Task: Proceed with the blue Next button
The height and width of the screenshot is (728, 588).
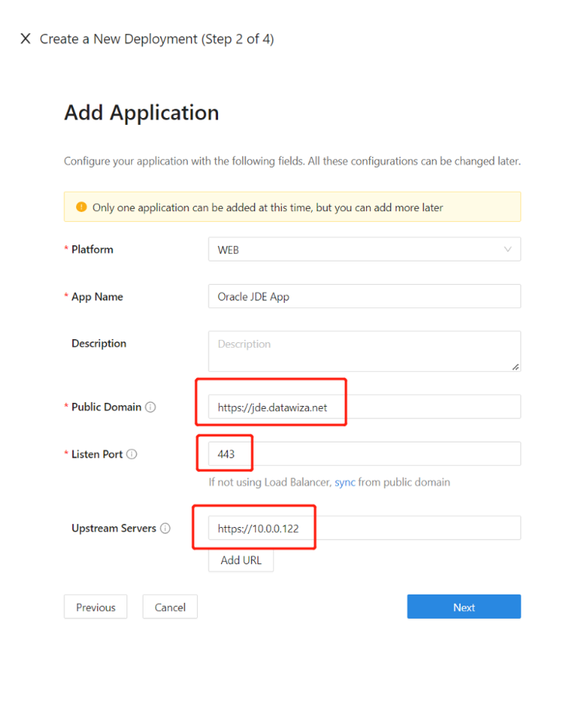Action: pos(464,607)
